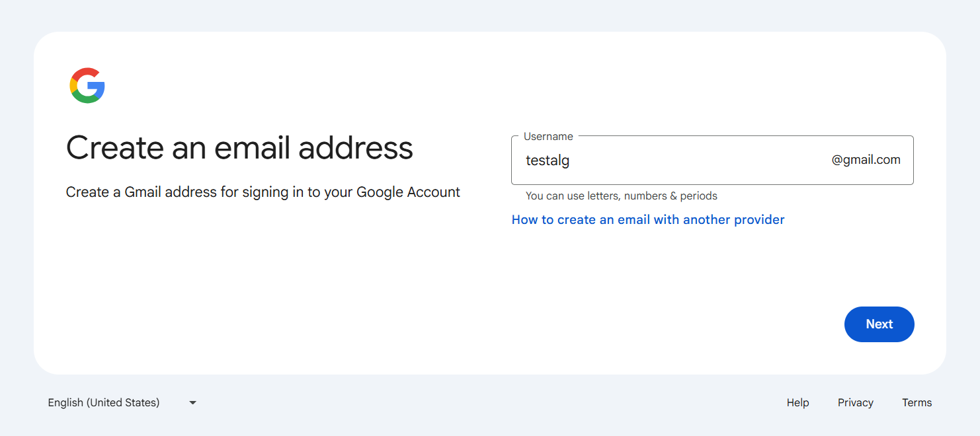Click the Google "G" logo

click(87, 85)
